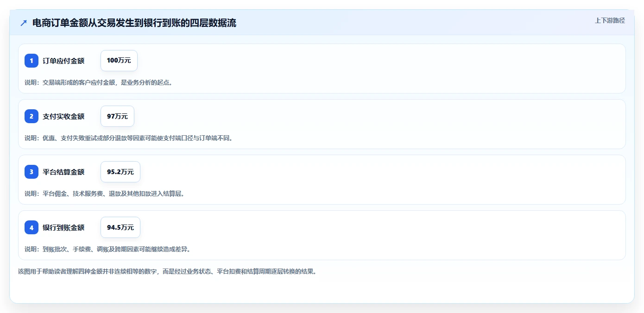Image resolution: width=644 pixels, height=313 pixels.
Task: Click the 上下游路径 label in header
Action: 610,20
